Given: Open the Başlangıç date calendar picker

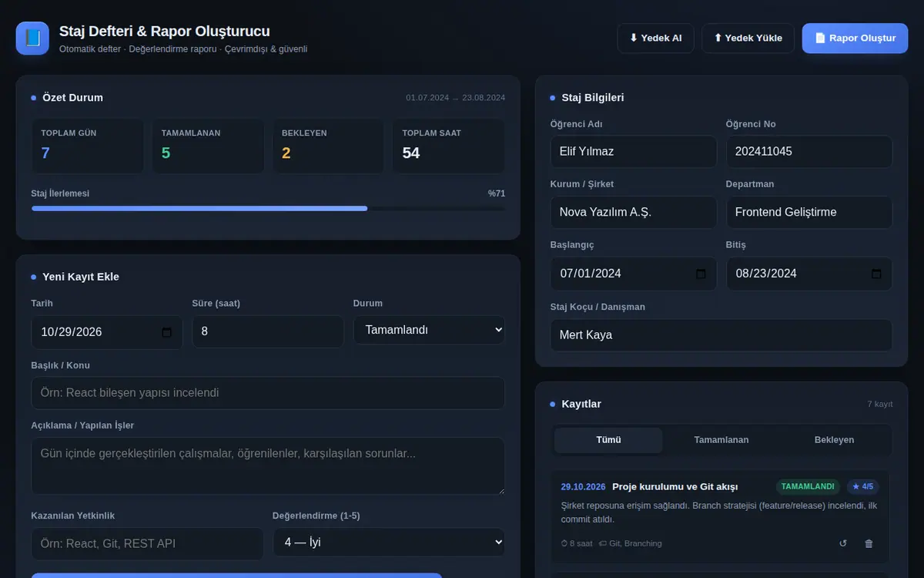Looking at the screenshot, I should (701, 274).
